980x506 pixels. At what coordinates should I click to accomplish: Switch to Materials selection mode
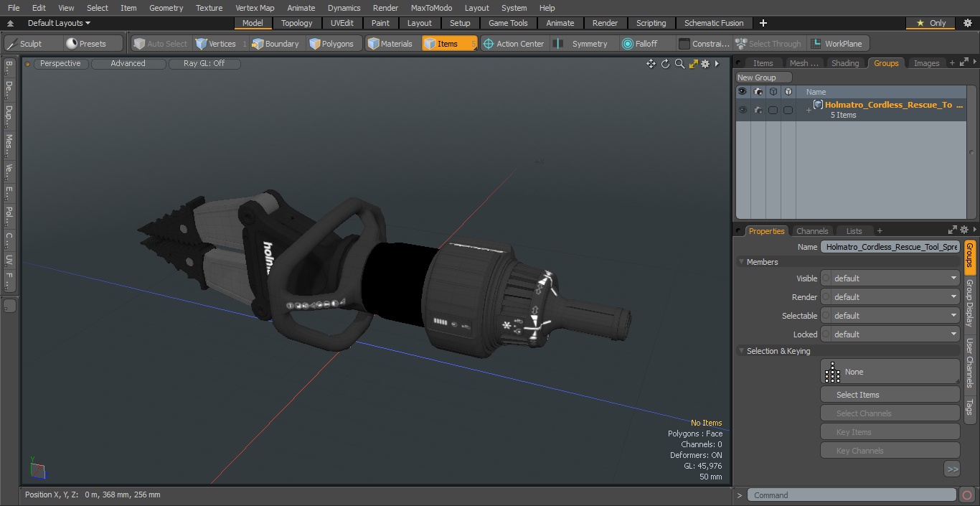tap(391, 44)
